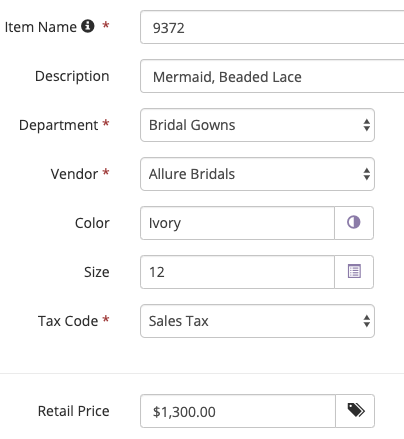Focus the Description field with Mermaid, Beaded Lace
The height and width of the screenshot is (439, 404).
point(272,76)
